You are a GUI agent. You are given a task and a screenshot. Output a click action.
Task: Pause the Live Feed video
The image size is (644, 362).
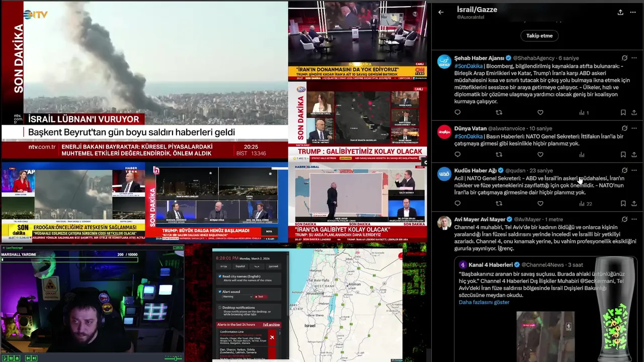point(11,358)
